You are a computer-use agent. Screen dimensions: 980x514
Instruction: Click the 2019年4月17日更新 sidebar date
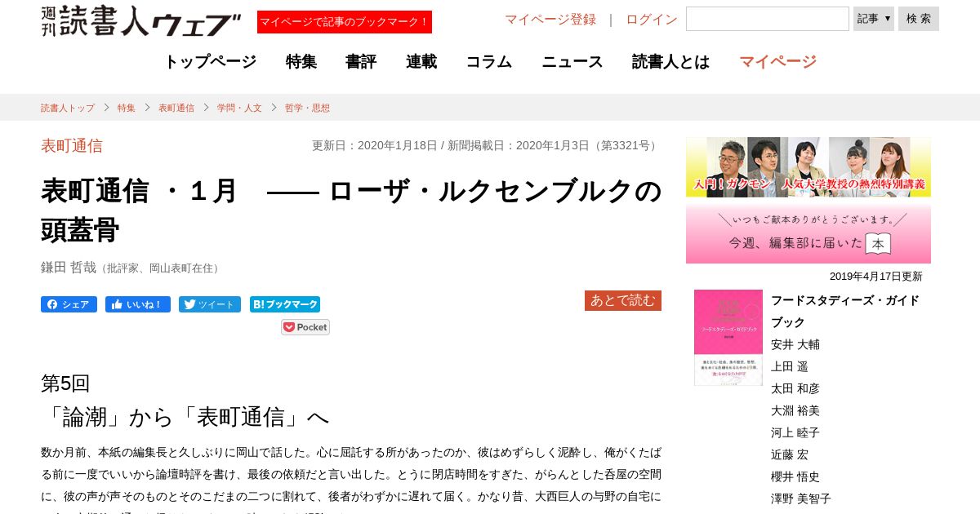pyautogui.click(x=876, y=277)
